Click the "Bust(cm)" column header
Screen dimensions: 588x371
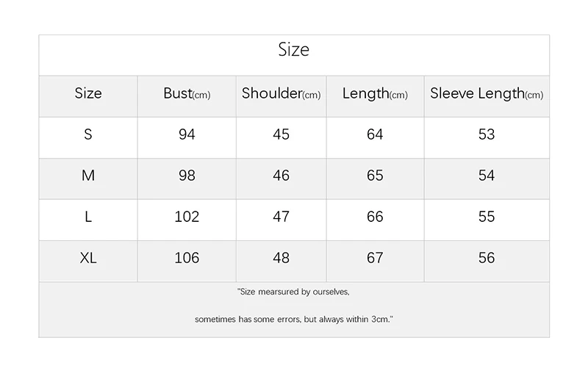coord(187,94)
